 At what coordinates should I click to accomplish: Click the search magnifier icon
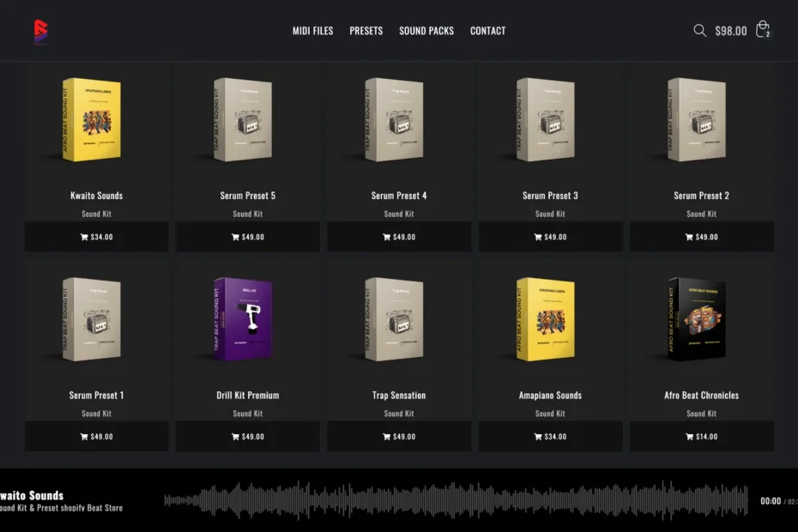pos(699,31)
